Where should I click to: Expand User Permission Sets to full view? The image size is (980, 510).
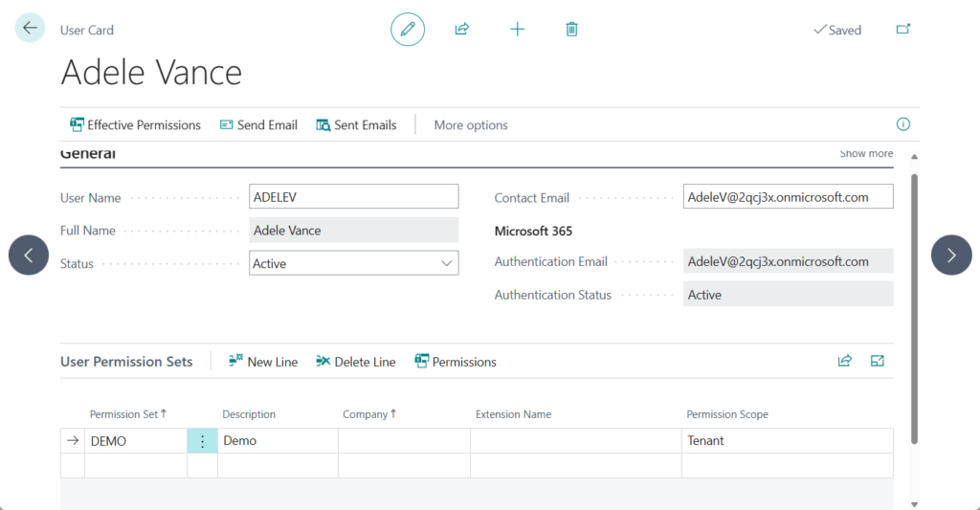point(878,361)
